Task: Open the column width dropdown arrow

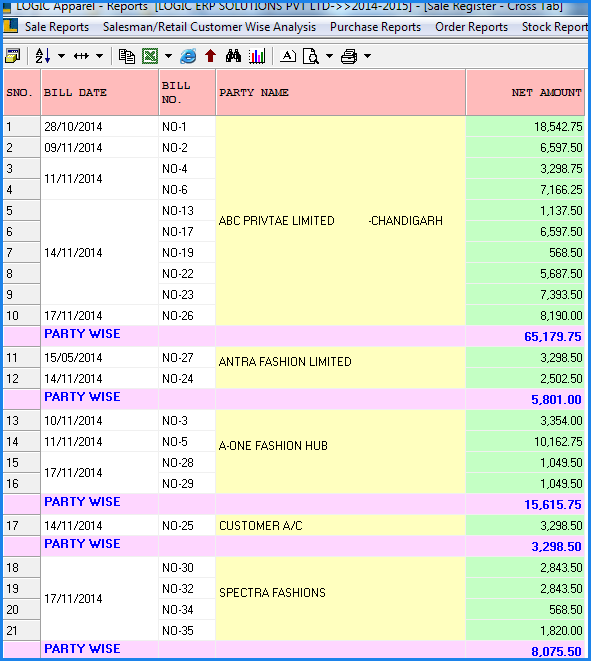Action: tap(99, 56)
